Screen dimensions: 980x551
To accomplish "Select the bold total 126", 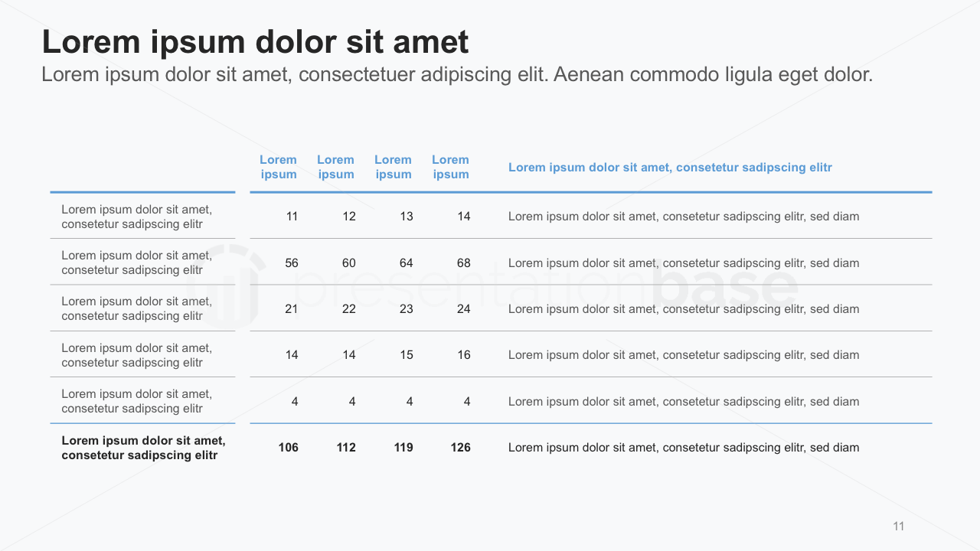I will 461,448.
